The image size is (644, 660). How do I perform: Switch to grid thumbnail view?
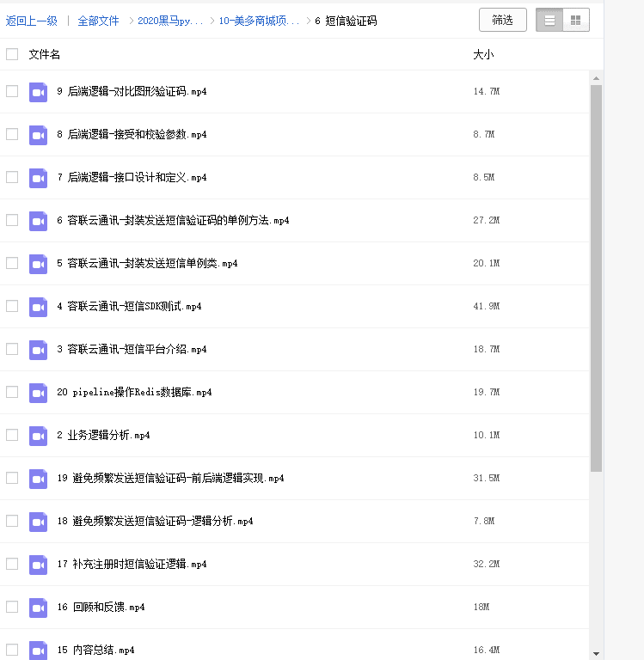coord(576,20)
